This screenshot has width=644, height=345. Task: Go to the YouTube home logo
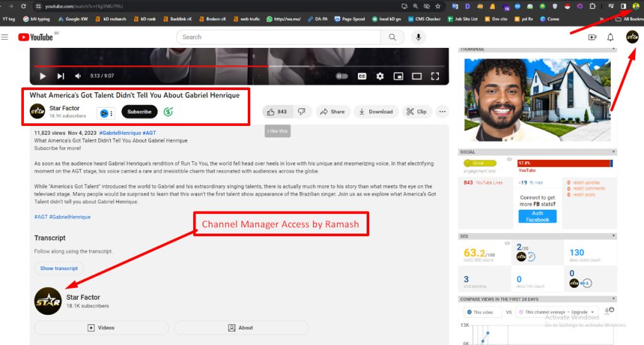(x=36, y=37)
